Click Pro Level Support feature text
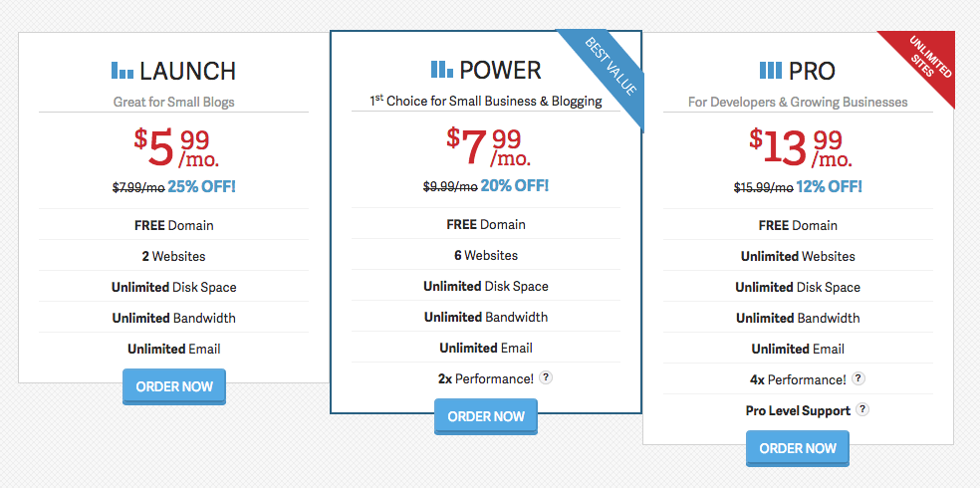Image resolution: width=980 pixels, height=488 pixels. coord(798,410)
